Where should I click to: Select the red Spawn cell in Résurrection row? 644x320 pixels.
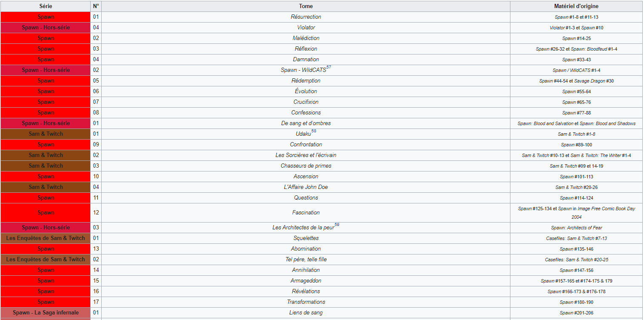46,17
